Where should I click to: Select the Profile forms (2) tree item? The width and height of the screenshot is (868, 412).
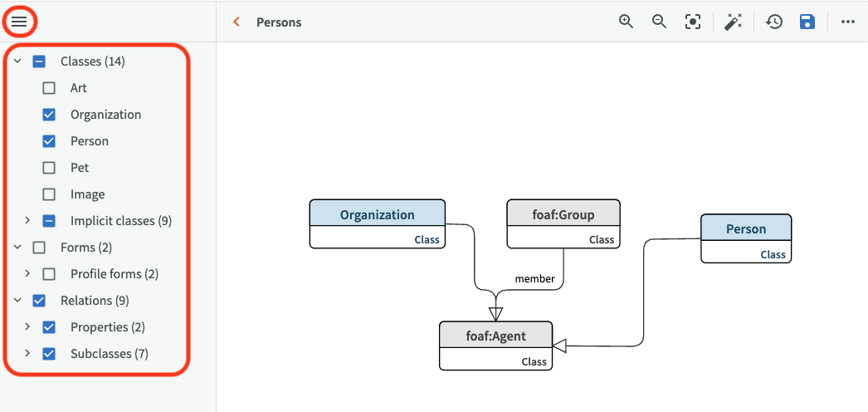tap(114, 274)
